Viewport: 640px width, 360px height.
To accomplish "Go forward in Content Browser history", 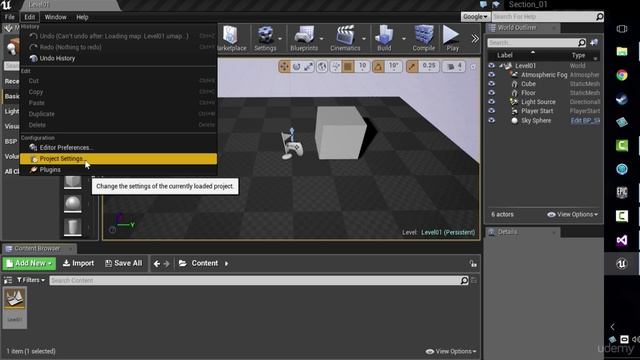I will 167,264.
